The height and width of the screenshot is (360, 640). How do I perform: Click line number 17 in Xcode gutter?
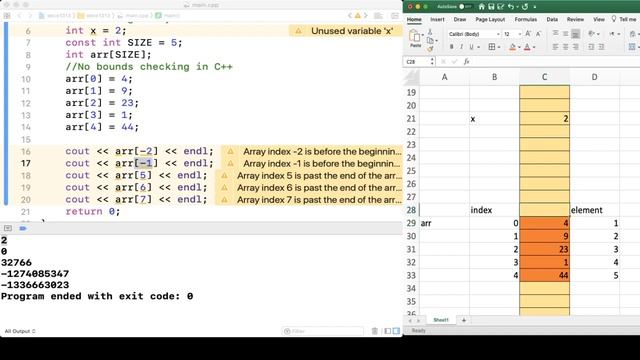point(26,163)
